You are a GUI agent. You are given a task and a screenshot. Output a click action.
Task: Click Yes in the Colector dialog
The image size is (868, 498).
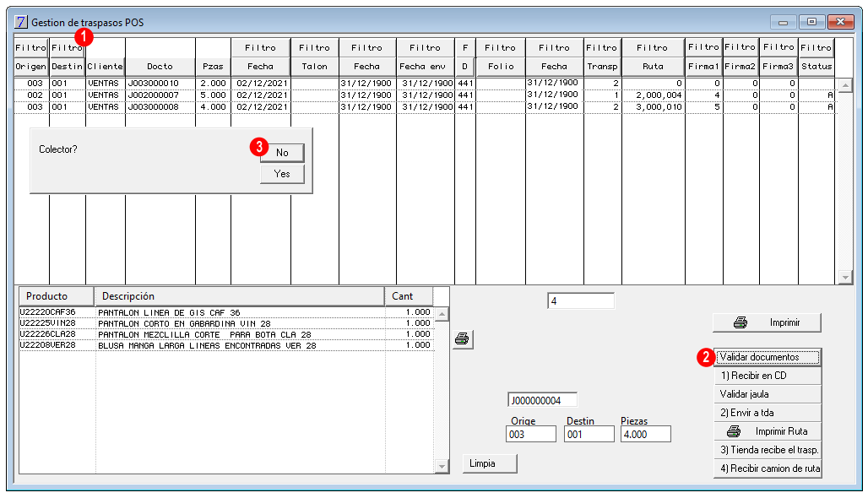pos(282,174)
